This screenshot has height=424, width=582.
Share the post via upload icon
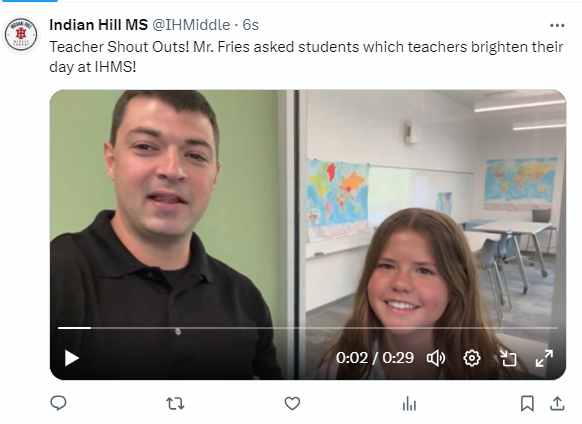557,403
